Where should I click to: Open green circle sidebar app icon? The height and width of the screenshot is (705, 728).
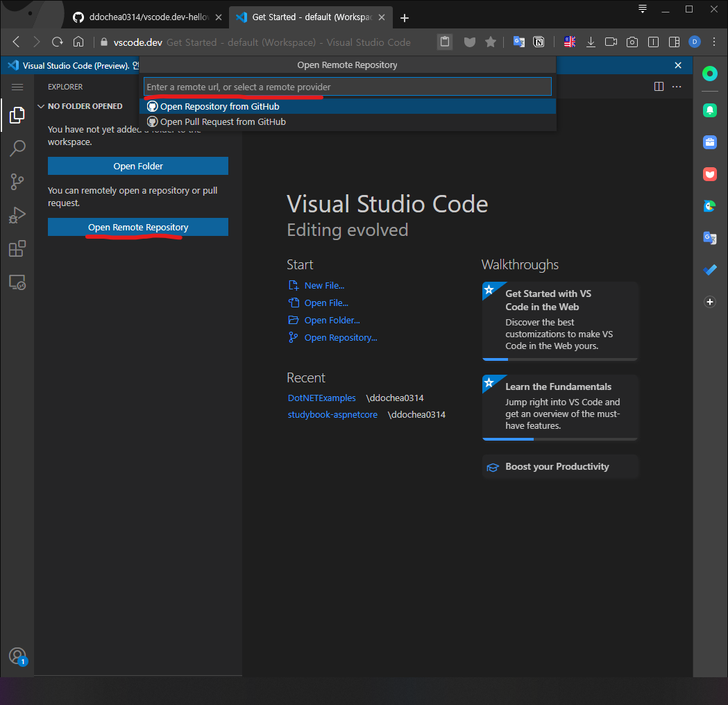tap(709, 74)
